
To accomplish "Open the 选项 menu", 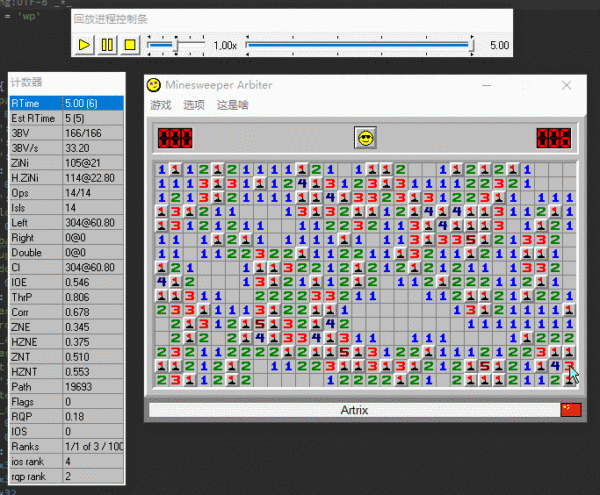I will 194,105.
